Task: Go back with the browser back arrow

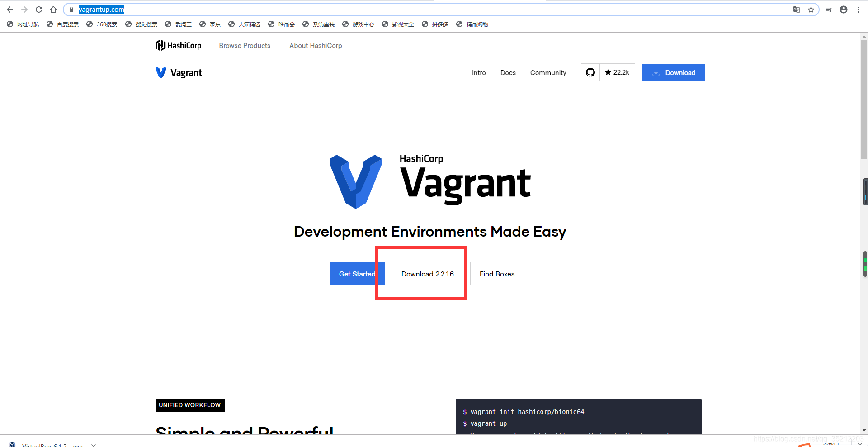Action: coord(10,10)
